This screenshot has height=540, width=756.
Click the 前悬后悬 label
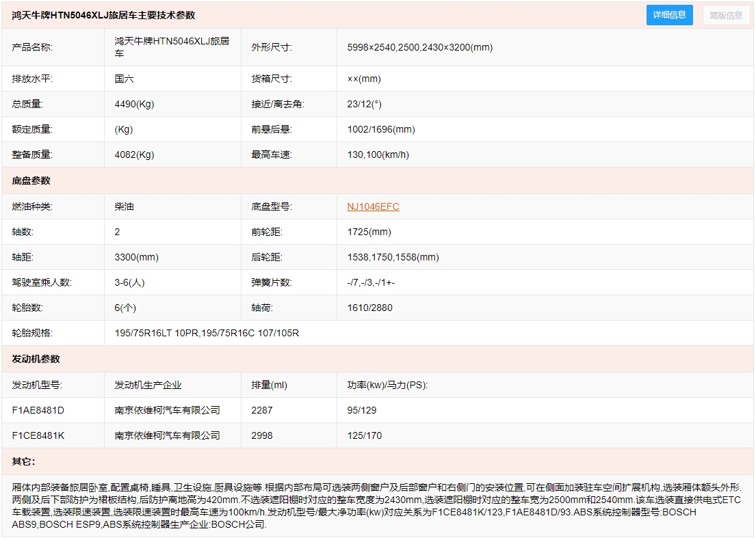272,129
